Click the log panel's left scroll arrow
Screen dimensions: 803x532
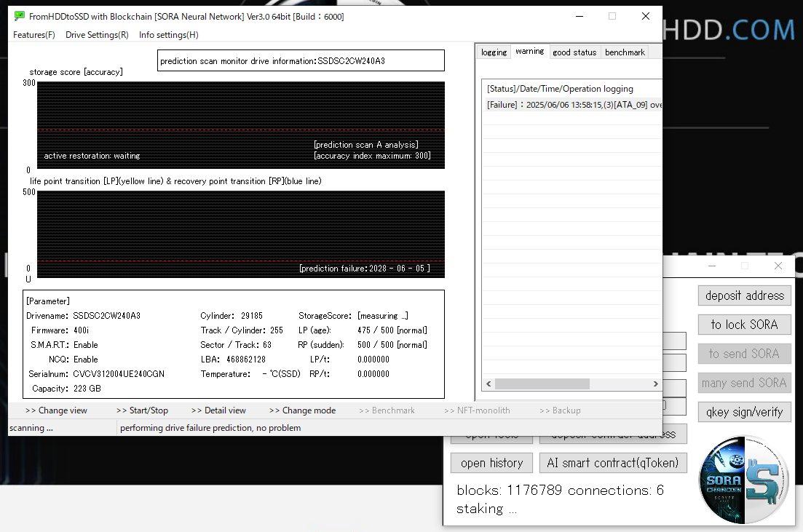(488, 384)
